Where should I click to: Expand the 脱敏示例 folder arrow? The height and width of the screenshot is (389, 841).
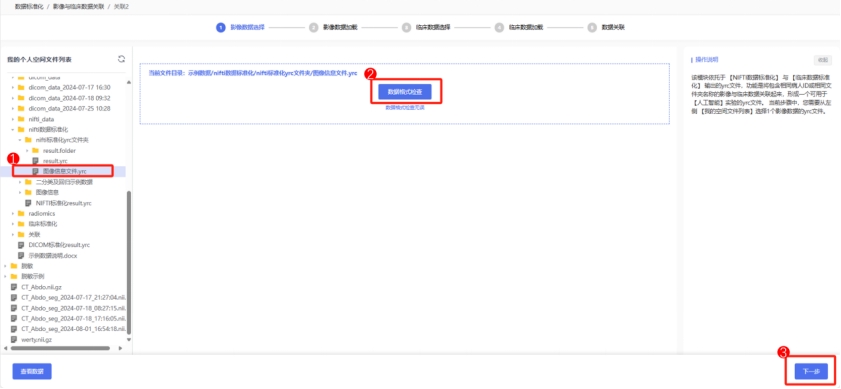click(x=5, y=276)
